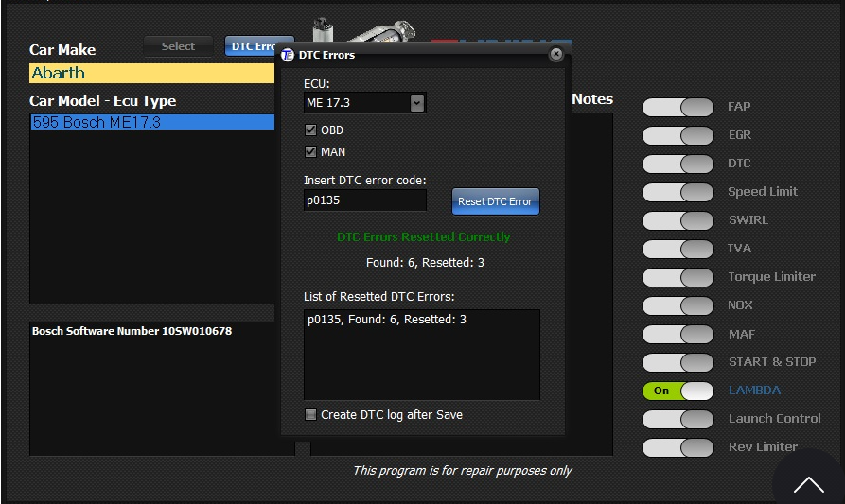The width and height of the screenshot is (845, 504).
Task: Enable the Launch Control toggle
Action: 678,419
